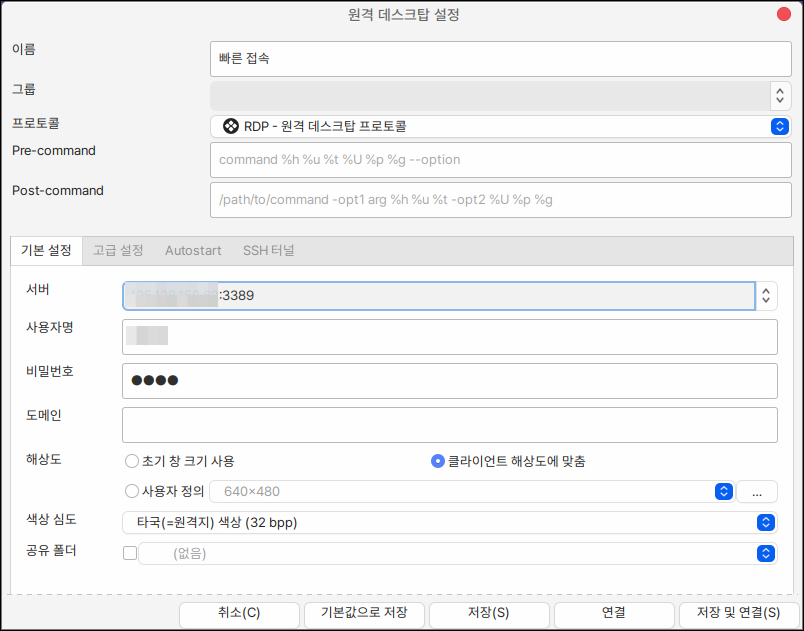Open the custom resolution editor ellipsis button
This screenshot has width=804, height=631.
pyautogui.click(x=757, y=492)
